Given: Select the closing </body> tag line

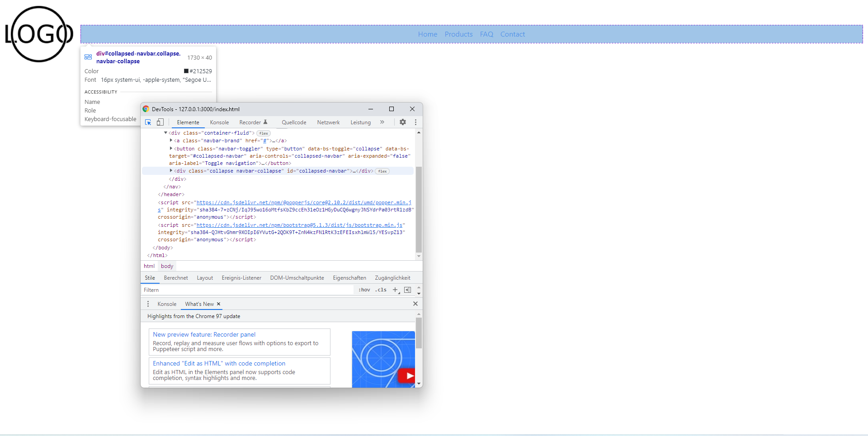Looking at the screenshot, I should point(163,248).
